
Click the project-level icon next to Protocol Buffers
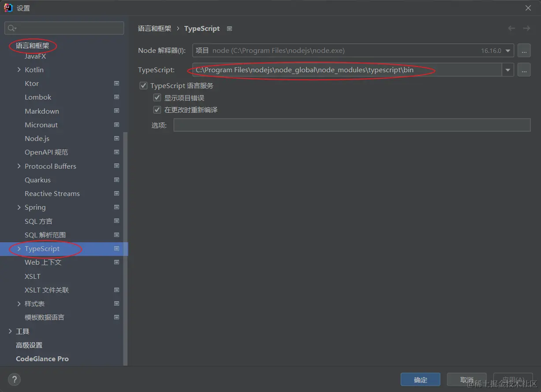pos(117,166)
